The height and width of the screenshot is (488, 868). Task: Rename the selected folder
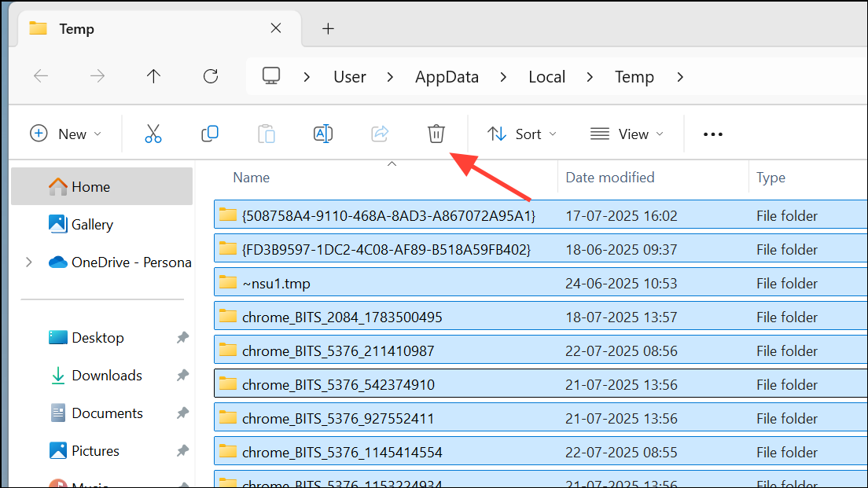(x=323, y=134)
